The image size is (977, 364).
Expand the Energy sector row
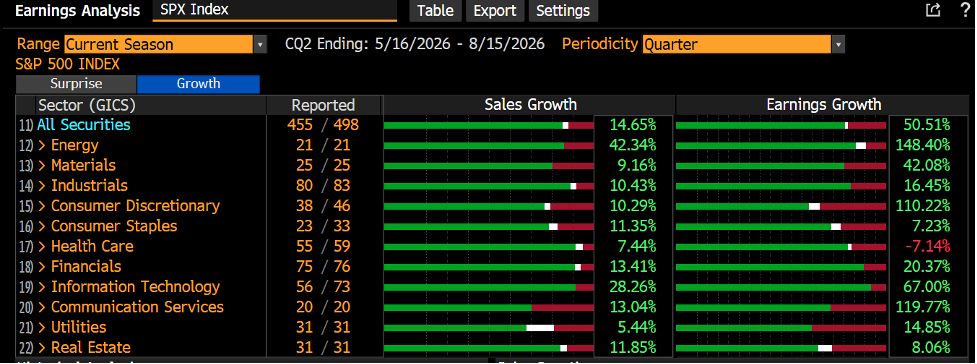[x=68, y=145]
